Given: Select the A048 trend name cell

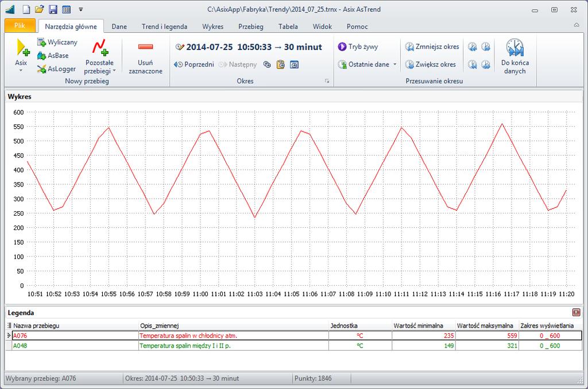Looking at the screenshot, I should tap(75, 345).
